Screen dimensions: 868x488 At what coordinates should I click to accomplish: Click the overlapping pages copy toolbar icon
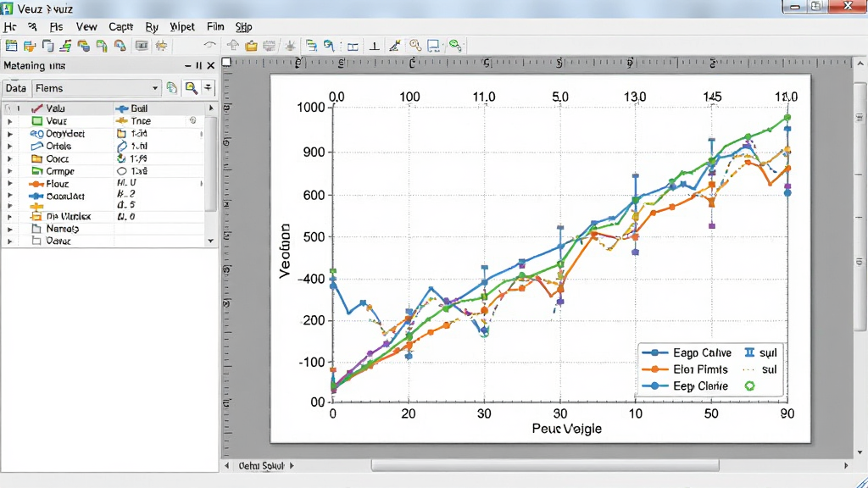48,46
